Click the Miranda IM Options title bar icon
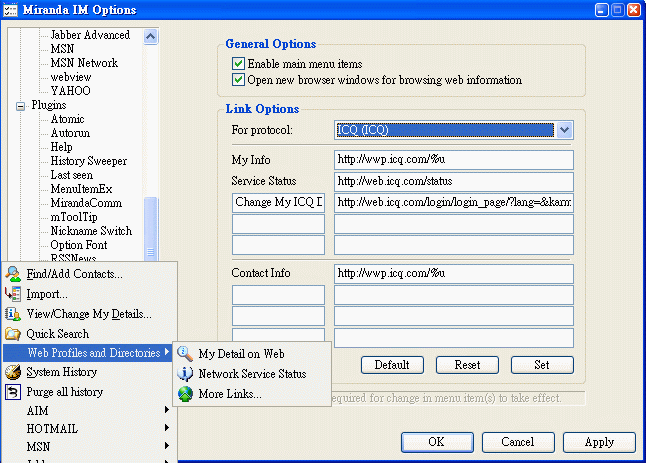This screenshot has width=646, height=463. tap(10, 10)
